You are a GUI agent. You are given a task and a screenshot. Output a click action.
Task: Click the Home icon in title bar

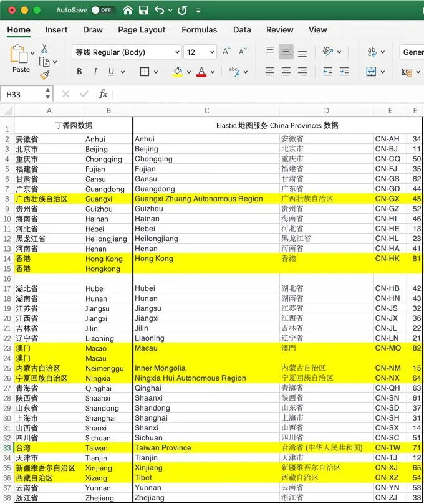pyautogui.click(x=128, y=10)
